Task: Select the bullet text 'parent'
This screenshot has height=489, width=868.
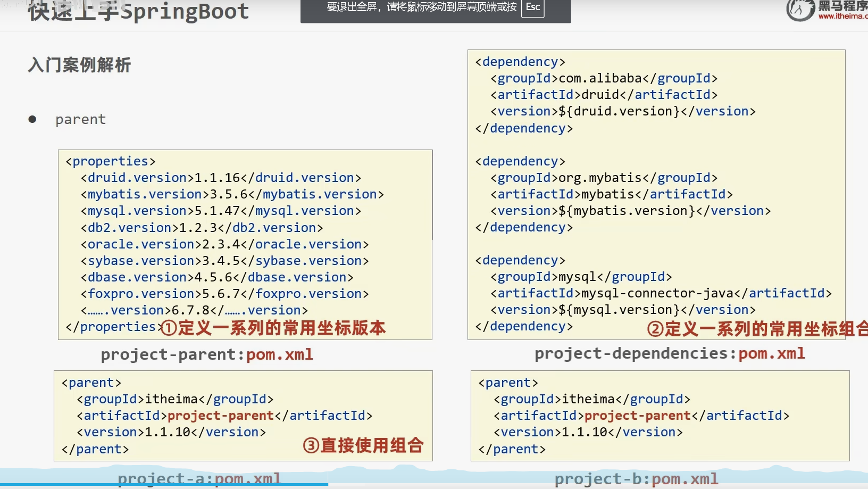Action: [x=81, y=119]
